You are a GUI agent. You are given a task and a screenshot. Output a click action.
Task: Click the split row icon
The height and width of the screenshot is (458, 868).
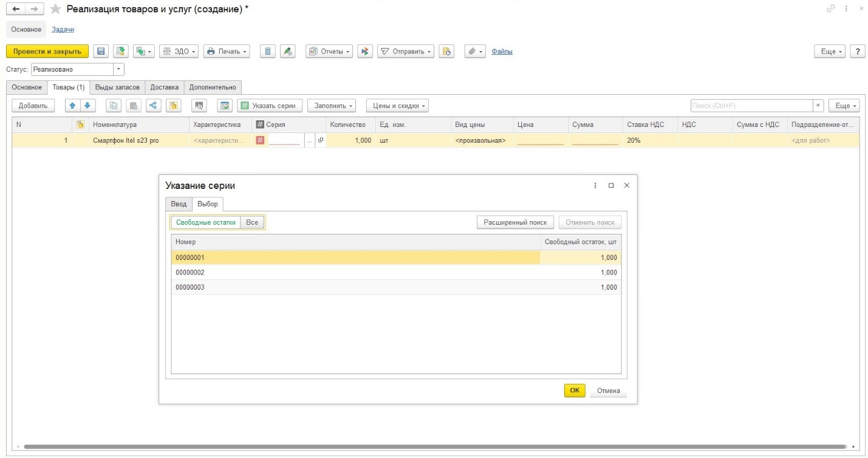coord(153,106)
